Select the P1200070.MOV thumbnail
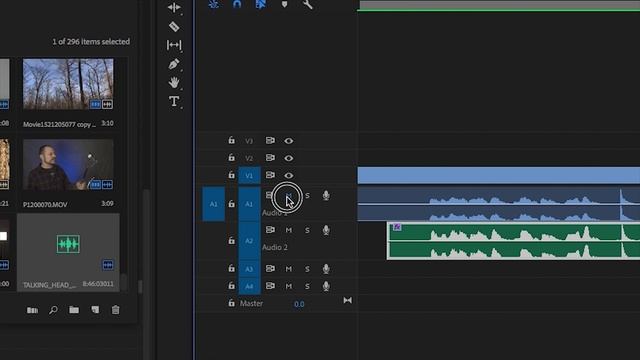This screenshot has height=360, width=640. pyautogui.click(x=68, y=165)
